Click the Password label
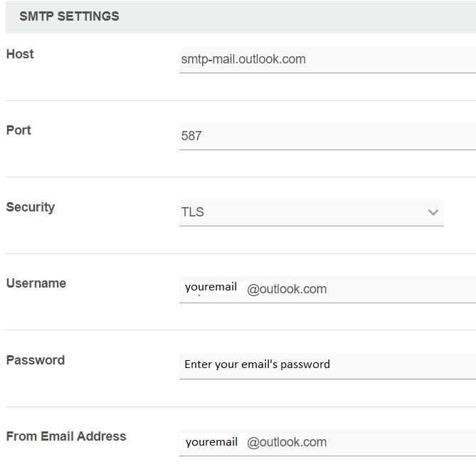476x467 pixels. point(36,360)
